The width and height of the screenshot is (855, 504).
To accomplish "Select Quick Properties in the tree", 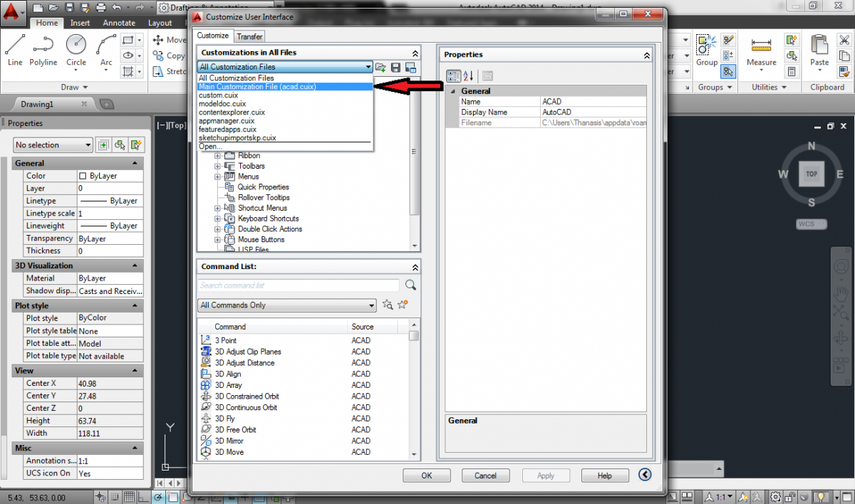I will 264,187.
